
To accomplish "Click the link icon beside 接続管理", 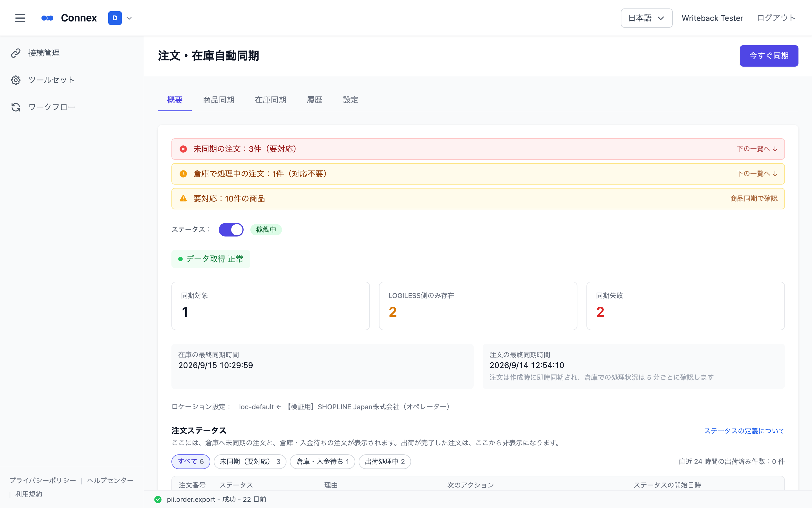I will (x=16, y=53).
